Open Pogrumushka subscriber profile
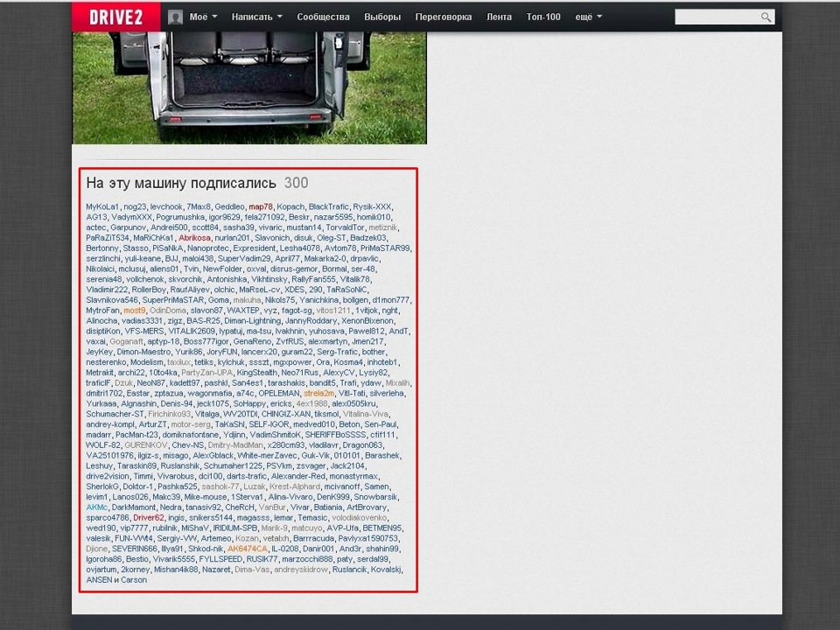Image resolution: width=840 pixels, height=630 pixels. tap(180, 217)
